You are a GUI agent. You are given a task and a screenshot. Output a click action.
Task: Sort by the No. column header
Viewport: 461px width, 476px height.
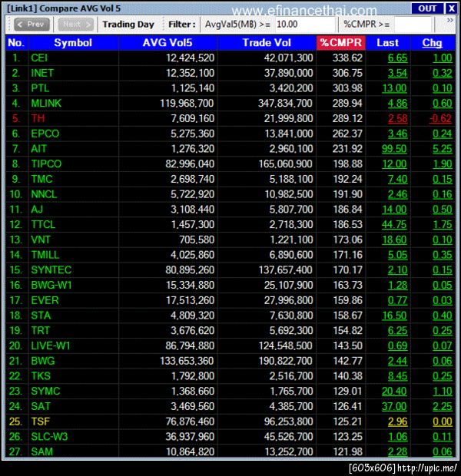coord(16,43)
